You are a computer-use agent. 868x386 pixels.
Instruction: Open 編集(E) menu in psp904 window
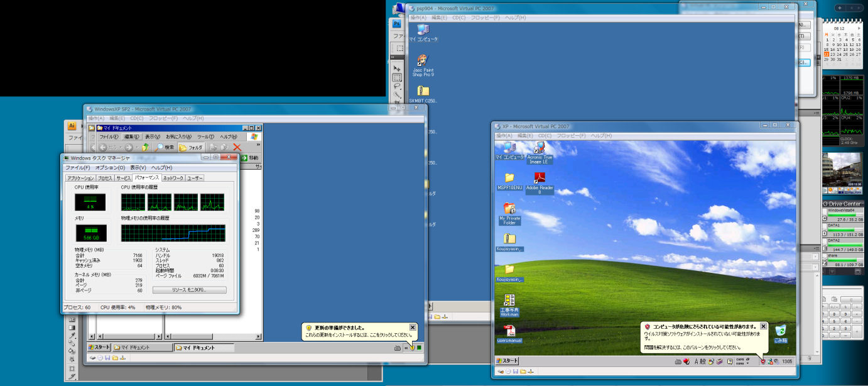coord(440,18)
